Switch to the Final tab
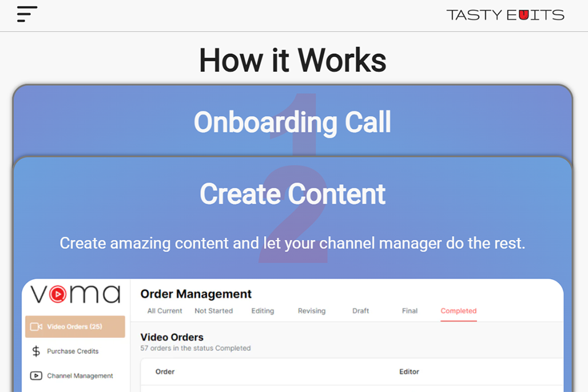This screenshot has height=392, width=588. point(409,310)
